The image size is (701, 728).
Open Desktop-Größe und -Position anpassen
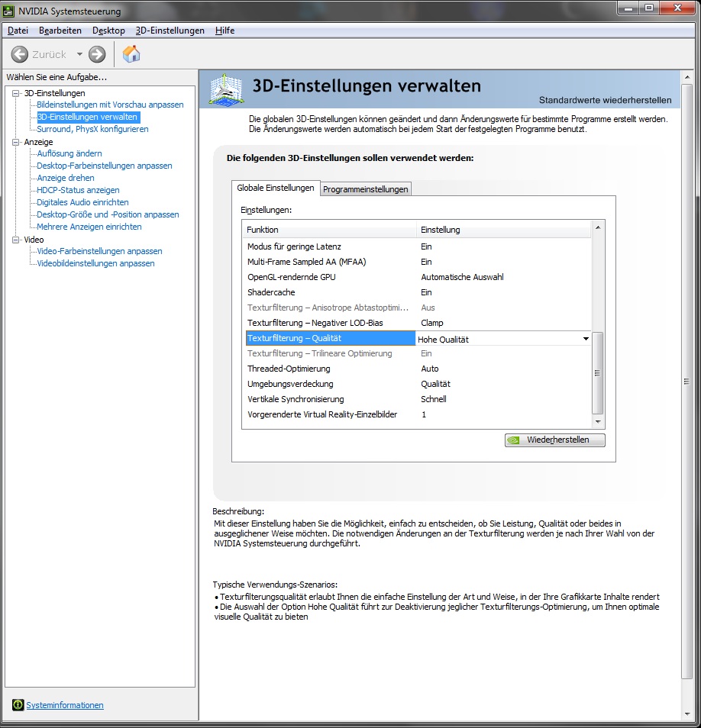(108, 214)
